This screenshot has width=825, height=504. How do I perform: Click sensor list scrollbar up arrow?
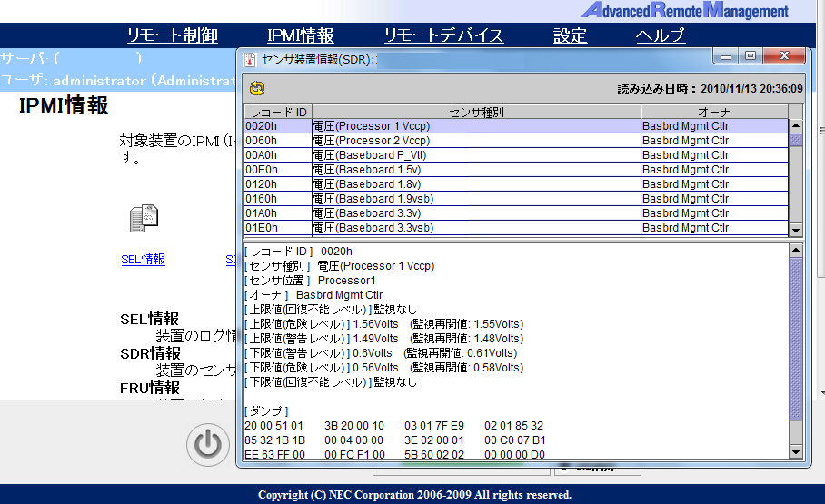click(x=796, y=125)
